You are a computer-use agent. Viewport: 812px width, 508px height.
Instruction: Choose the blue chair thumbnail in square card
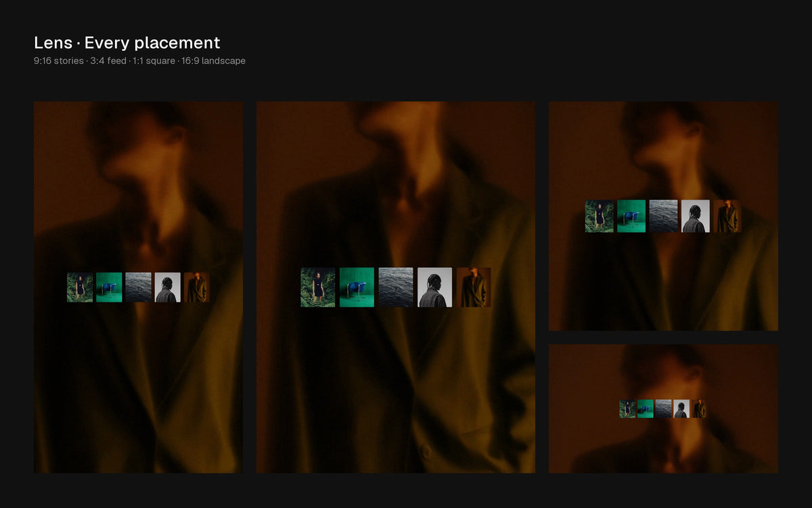pos(631,216)
